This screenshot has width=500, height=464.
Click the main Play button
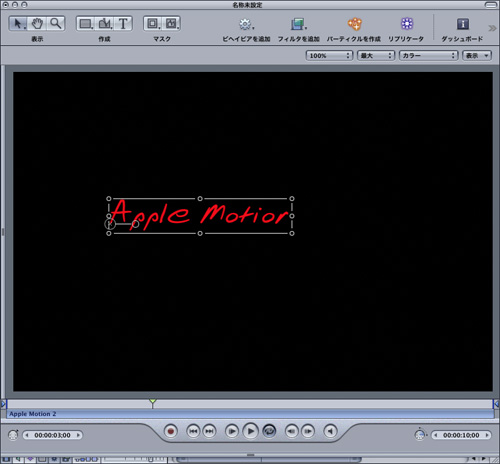click(x=250, y=431)
